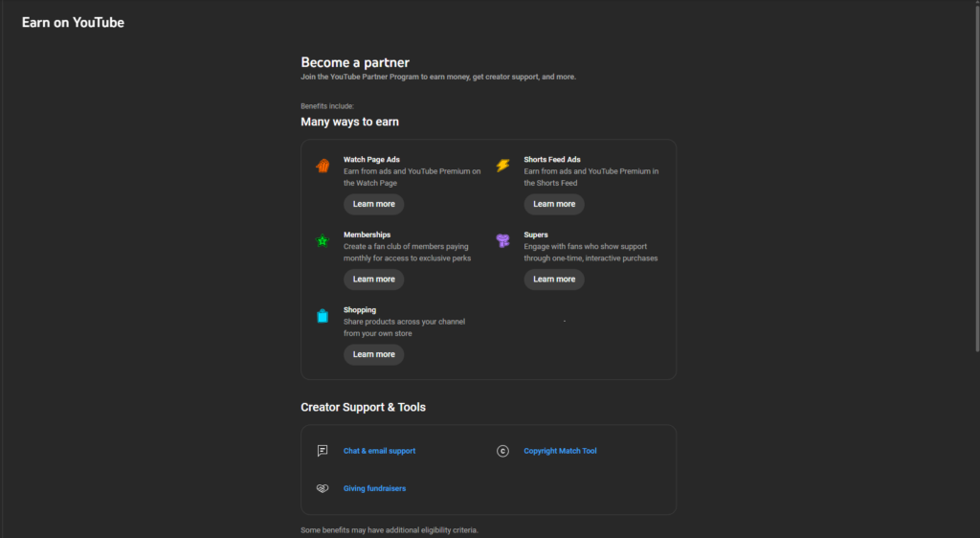Click the 'Earn on YouTube' page title

[x=73, y=22]
